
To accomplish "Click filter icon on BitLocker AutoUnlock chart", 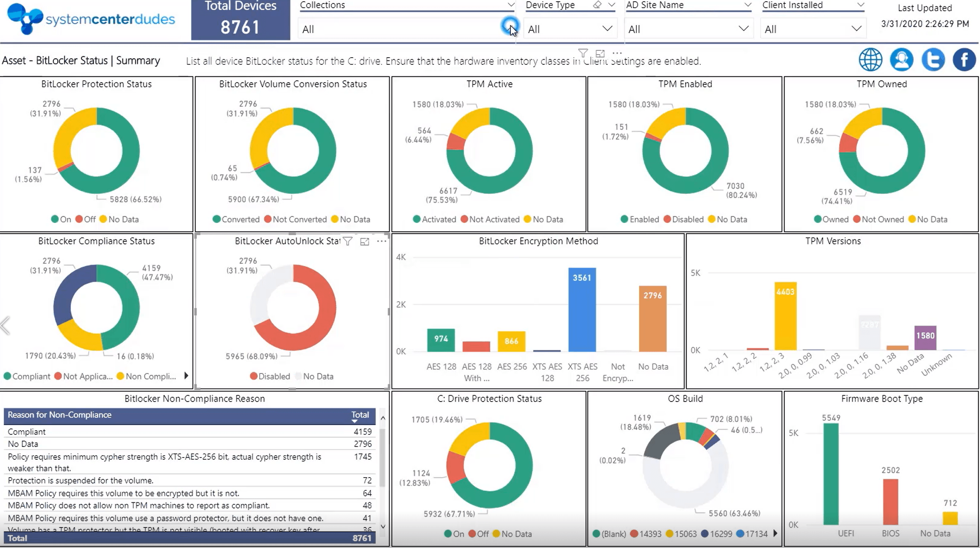I will click(348, 242).
